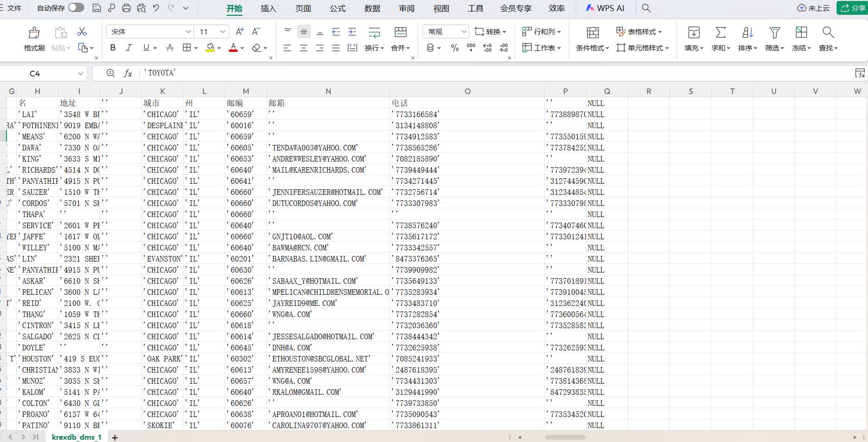Click the Redo arrow icon
This screenshot has width=868, height=442.
pyautogui.click(x=171, y=8)
